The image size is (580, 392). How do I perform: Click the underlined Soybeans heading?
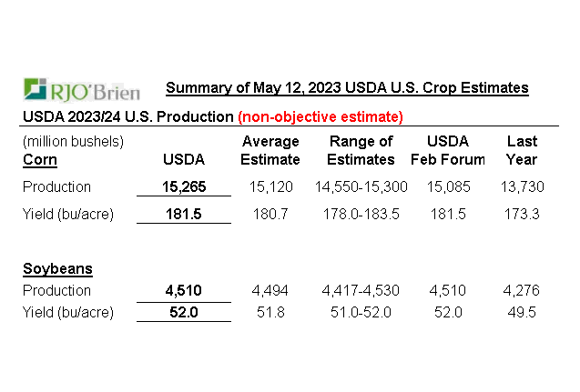[x=56, y=269]
